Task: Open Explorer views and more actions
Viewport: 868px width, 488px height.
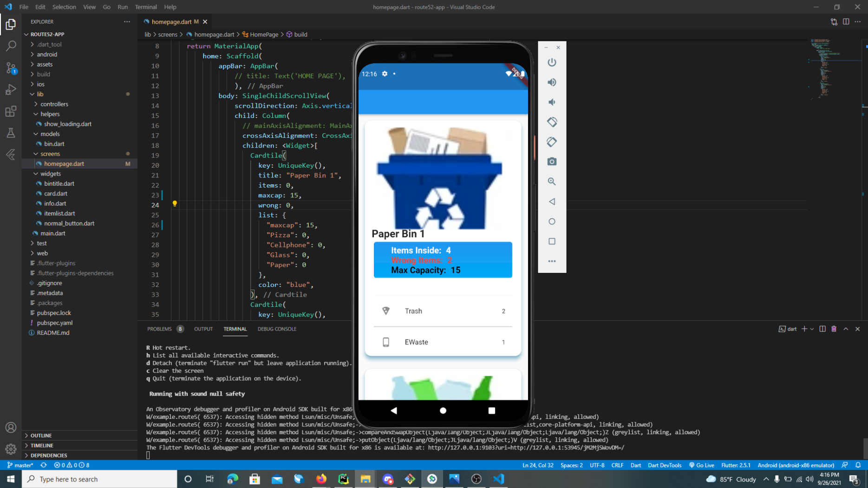Action: pyautogui.click(x=127, y=22)
